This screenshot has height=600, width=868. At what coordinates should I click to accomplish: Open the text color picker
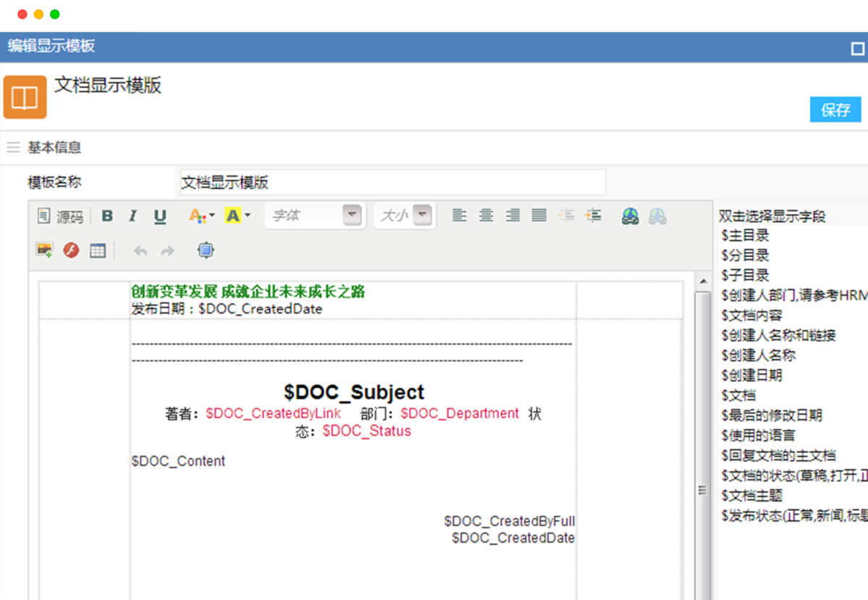[201, 216]
